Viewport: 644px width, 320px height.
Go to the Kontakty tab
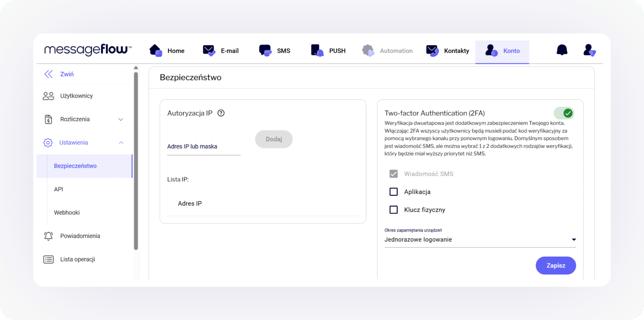coord(447,51)
